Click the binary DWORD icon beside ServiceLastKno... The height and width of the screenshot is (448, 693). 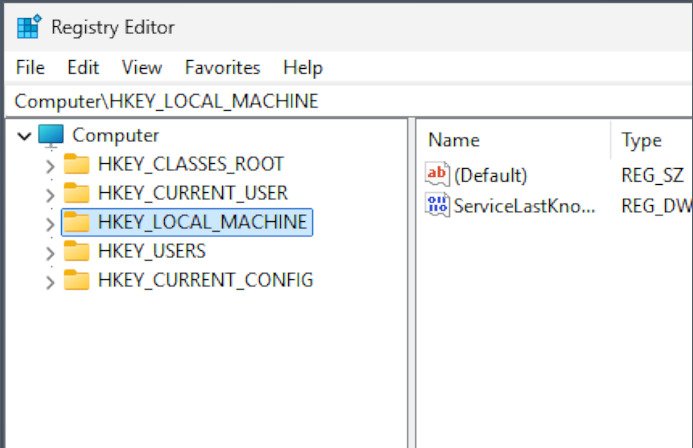437,205
